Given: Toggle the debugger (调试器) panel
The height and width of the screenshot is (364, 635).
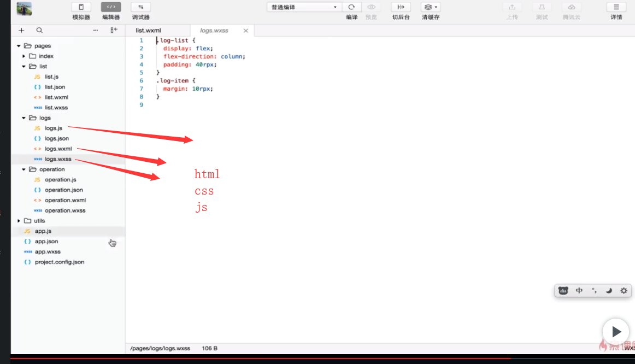Looking at the screenshot, I should [140, 7].
